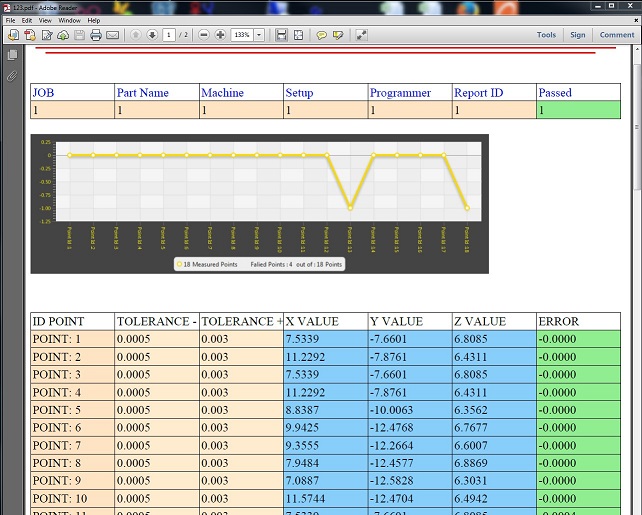Click the Point Id 13 chart dip marker

(350, 208)
